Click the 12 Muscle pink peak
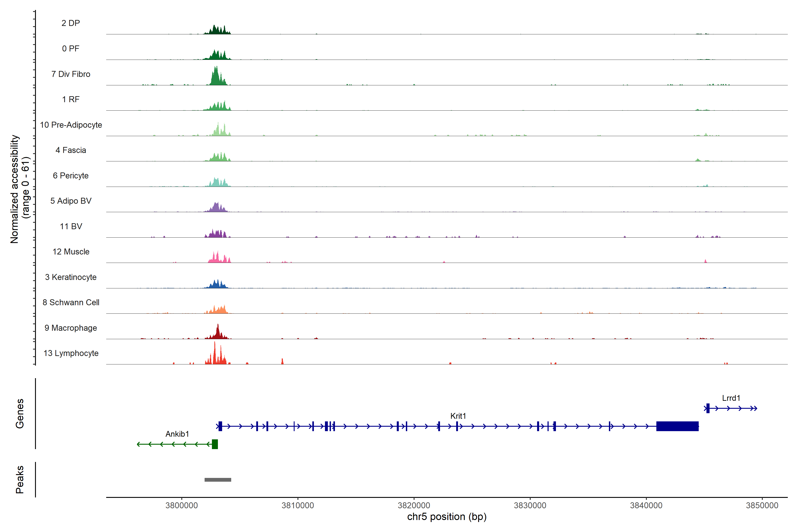The image size is (798, 532). pos(217,258)
